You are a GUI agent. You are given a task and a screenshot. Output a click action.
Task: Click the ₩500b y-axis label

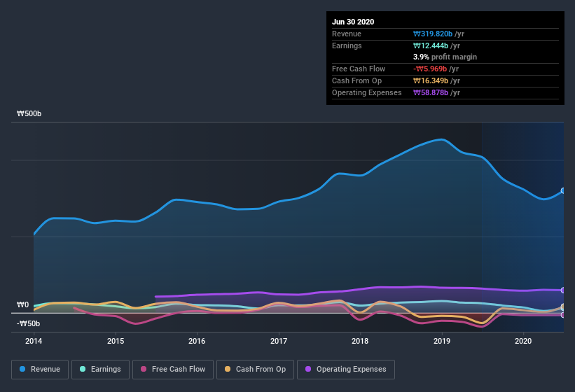(x=30, y=113)
